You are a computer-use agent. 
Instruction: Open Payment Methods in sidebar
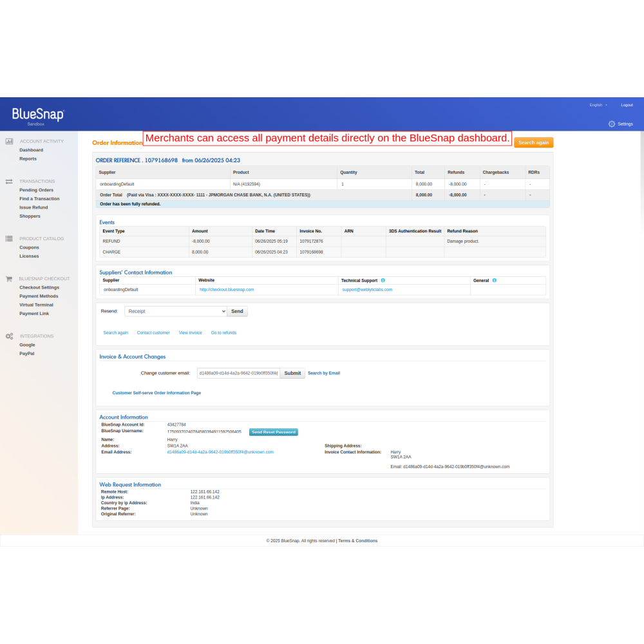pos(39,296)
